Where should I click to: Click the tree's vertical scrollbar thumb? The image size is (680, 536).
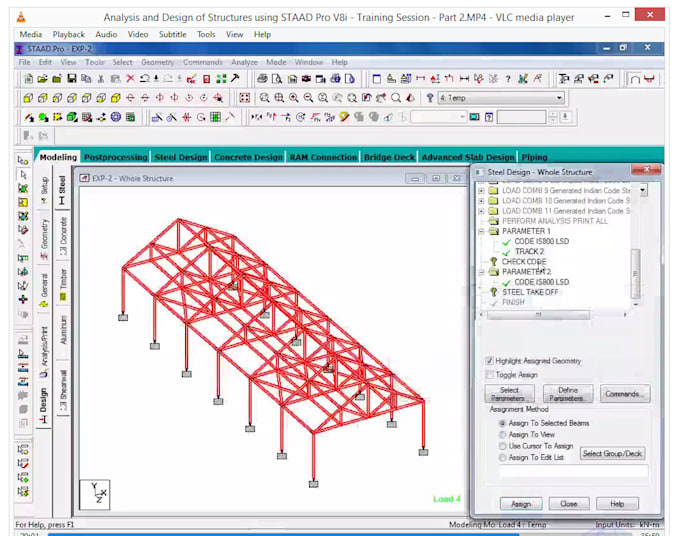point(635,273)
